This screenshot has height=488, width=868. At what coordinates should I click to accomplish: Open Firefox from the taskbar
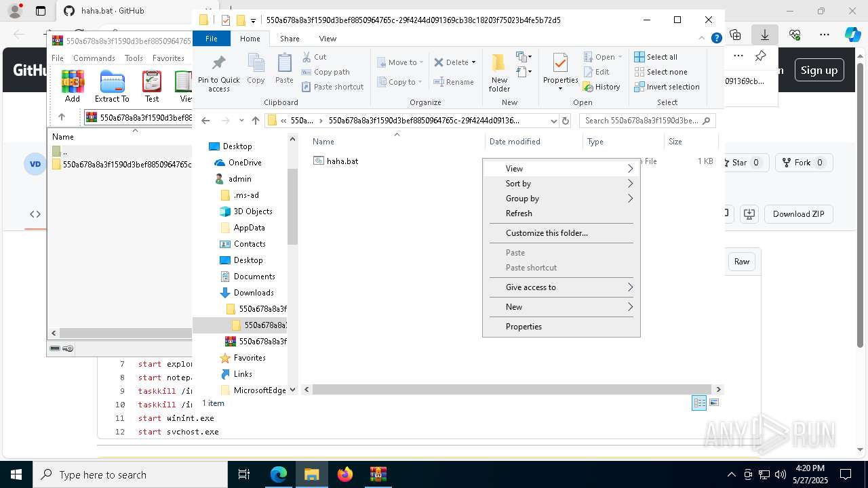(345, 474)
